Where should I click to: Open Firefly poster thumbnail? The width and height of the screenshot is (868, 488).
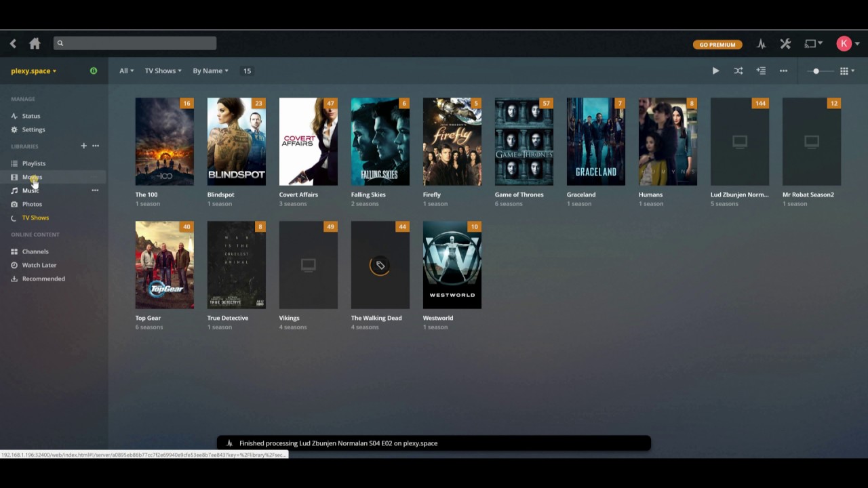point(452,142)
